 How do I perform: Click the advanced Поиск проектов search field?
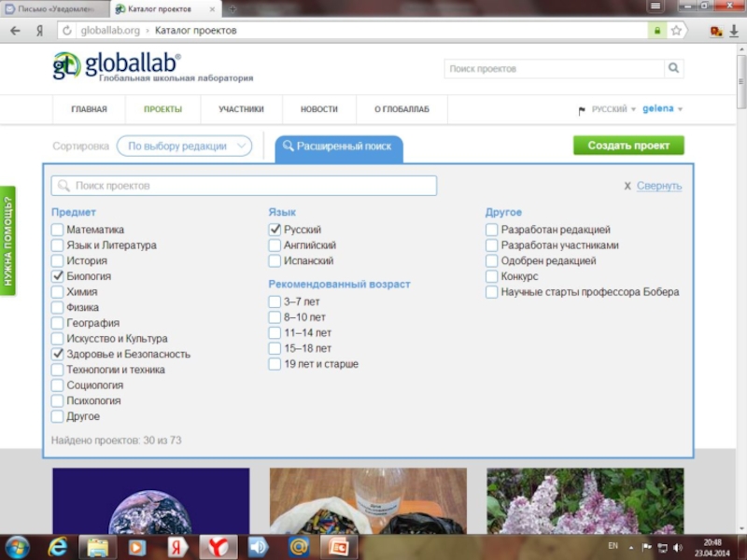pos(244,186)
